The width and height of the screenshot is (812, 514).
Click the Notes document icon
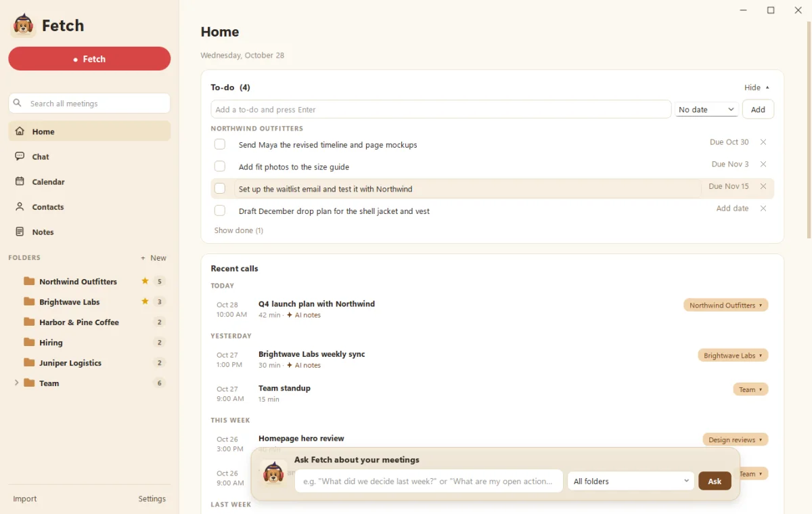click(20, 232)
